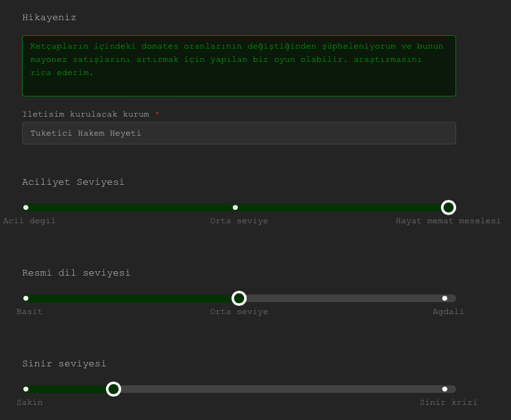The image size is (511, 420).
Task: Click the Aciliyet Seviyesi slider handle
Action: coord(449,207)
